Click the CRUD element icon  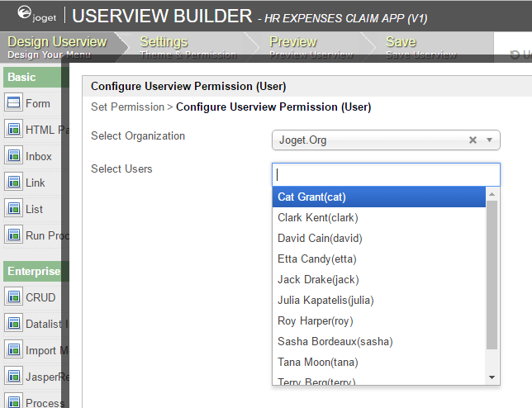[13, 297]
